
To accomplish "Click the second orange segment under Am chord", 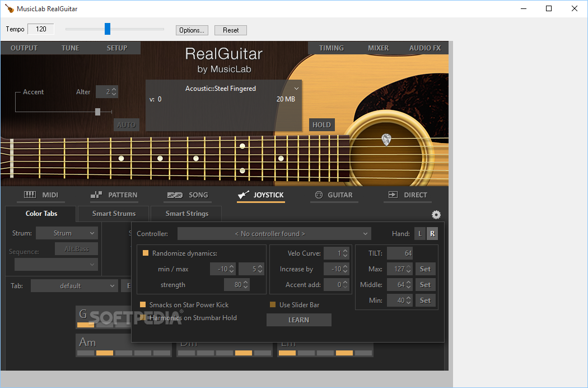I will (x=105, y=353).
